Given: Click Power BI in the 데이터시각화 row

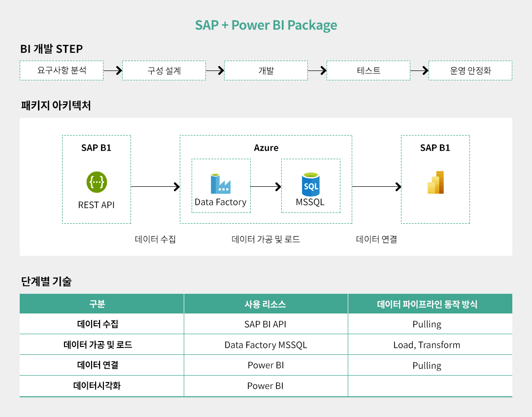Looking at the screenshot, I should pyautogui.click(x=266, y=386).
